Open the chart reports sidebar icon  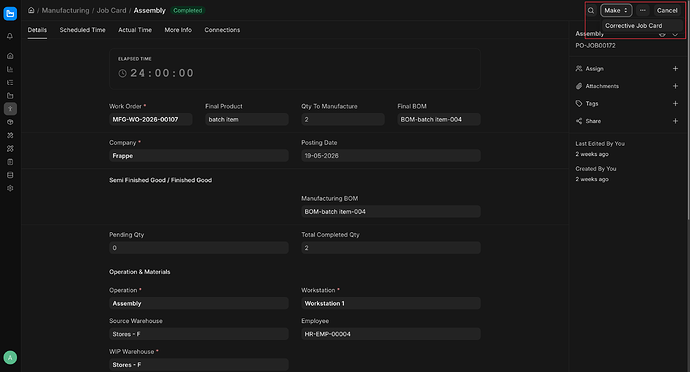click(10, 69)
